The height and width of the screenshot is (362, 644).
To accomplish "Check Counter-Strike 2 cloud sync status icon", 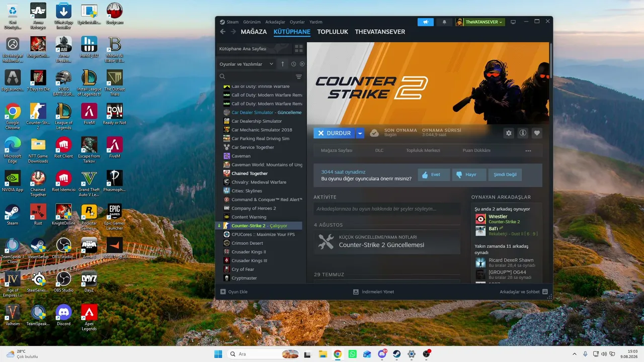I will tap(374, 133).
